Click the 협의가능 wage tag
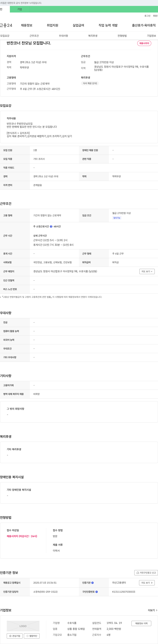The image size is (158, 644). coord(117,218)
